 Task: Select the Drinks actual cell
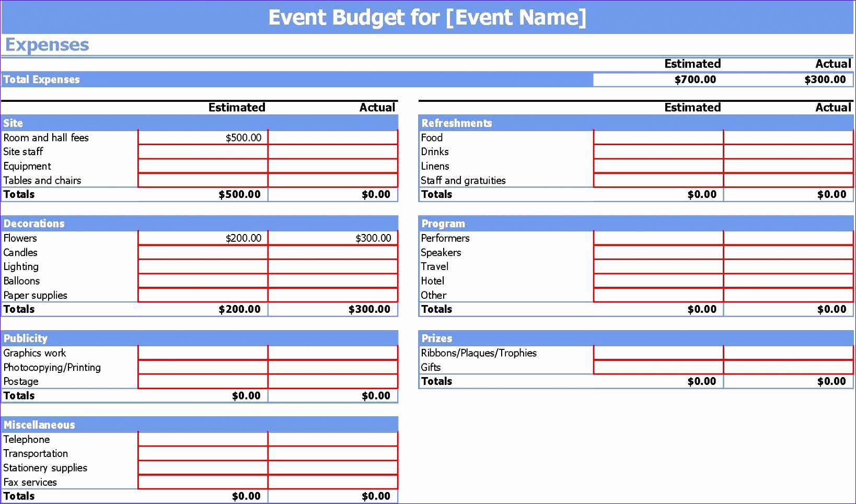[x=789, y=151]
